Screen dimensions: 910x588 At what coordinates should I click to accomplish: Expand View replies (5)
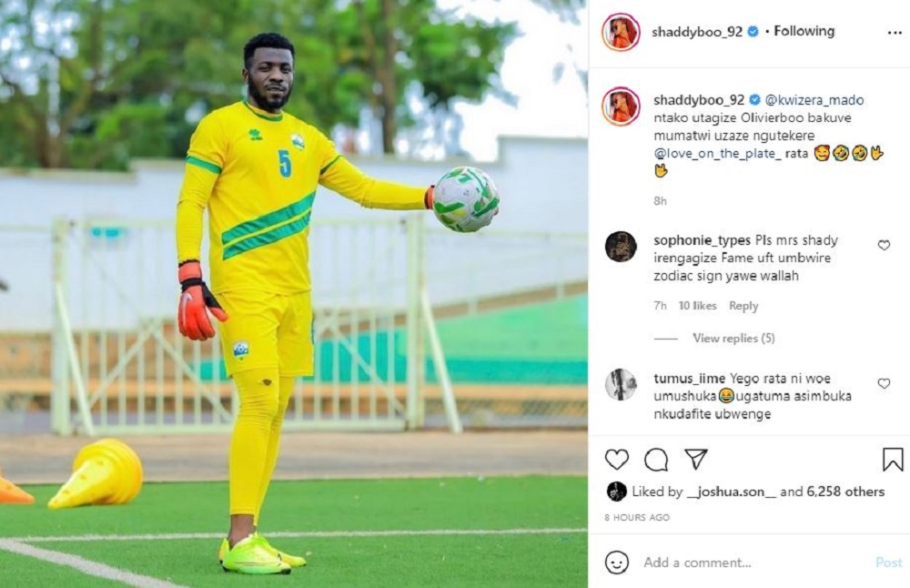tap(733, 338)
